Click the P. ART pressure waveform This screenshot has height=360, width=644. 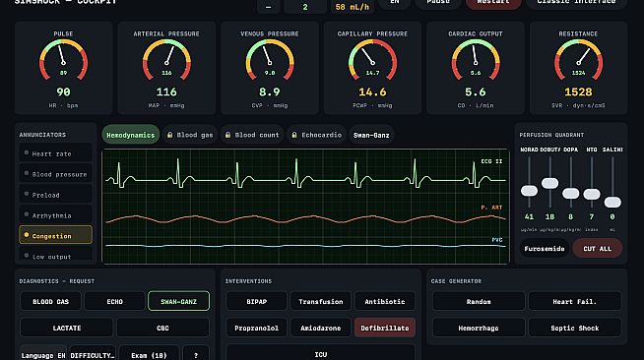tap(305, 219)
